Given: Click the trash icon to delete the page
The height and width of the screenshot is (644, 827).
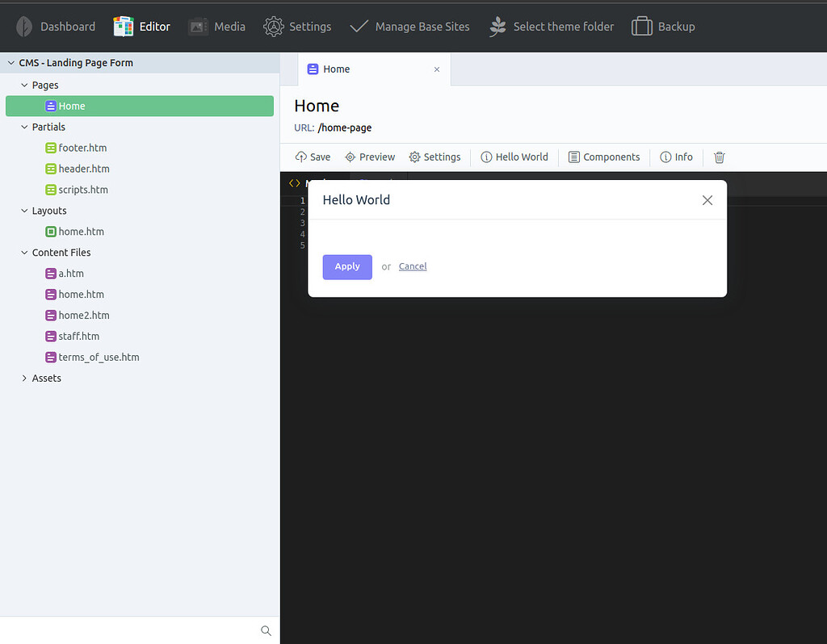Looking at the screenshot, I should pos(719,157).
